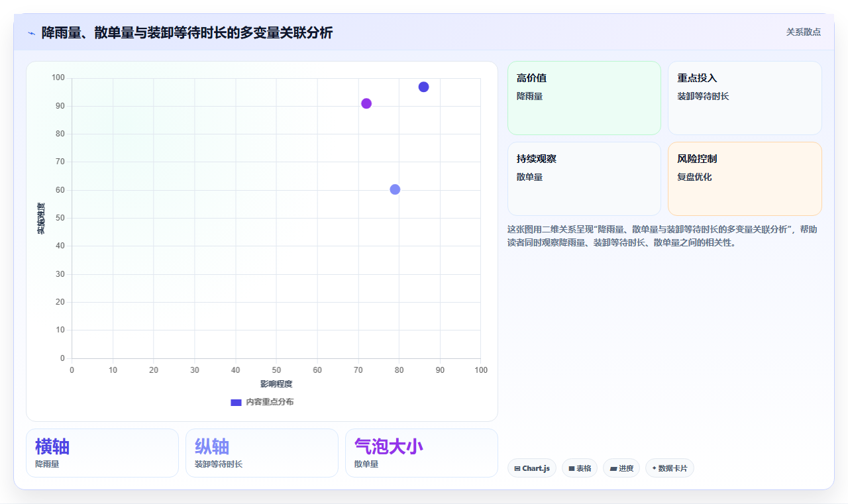The image size is (848, 504).
Task: Open the 高价值 降雨量 card
Action: (584, 98)
